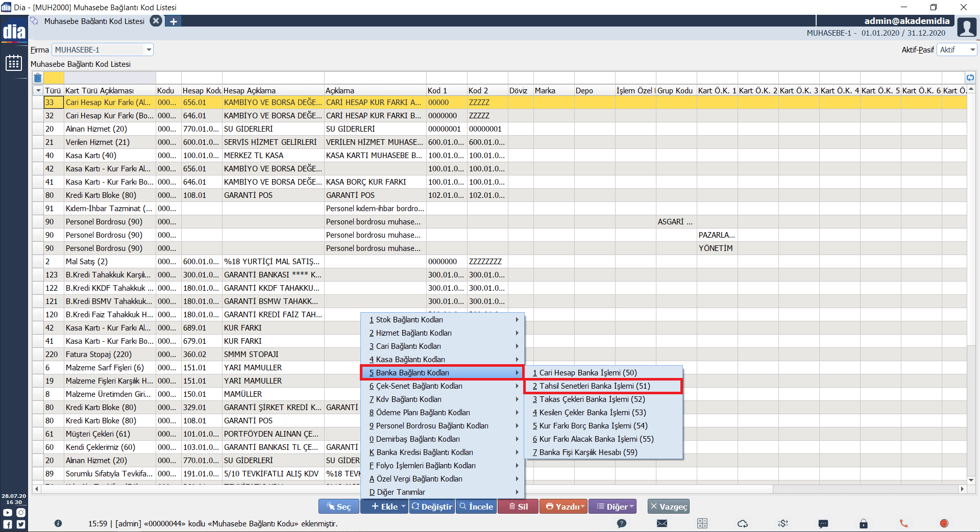Open the calculator icon in status bar
Screen dimensions: 980x532
702,523
